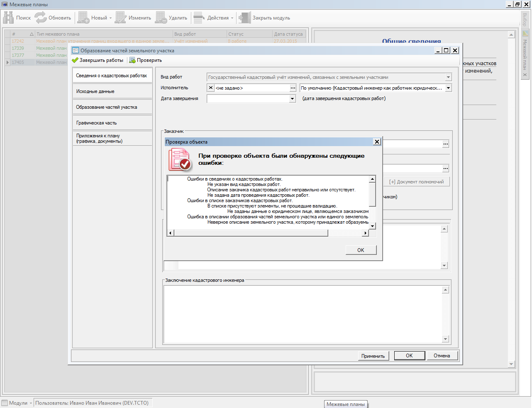Clear the Исполнитель field with X button
The image size is (532, 408).
coord(211,88)
